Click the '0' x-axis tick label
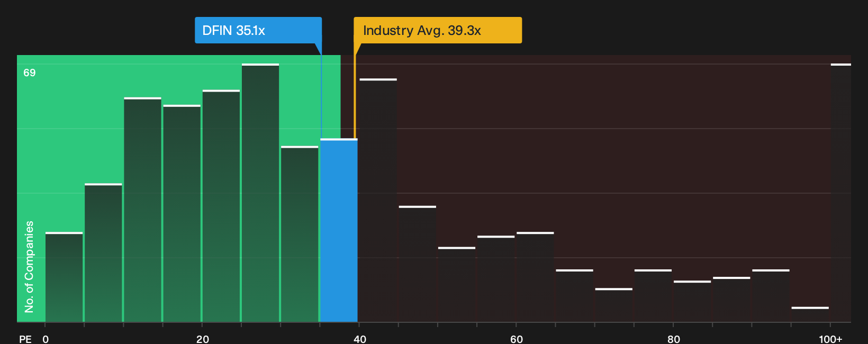The image size is (868, 344). pyautogui.click(x=46, y=339)
